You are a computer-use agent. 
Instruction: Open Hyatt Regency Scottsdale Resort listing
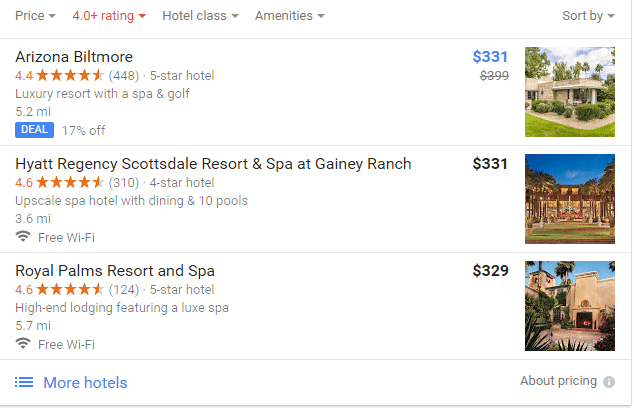coord(213,164)
